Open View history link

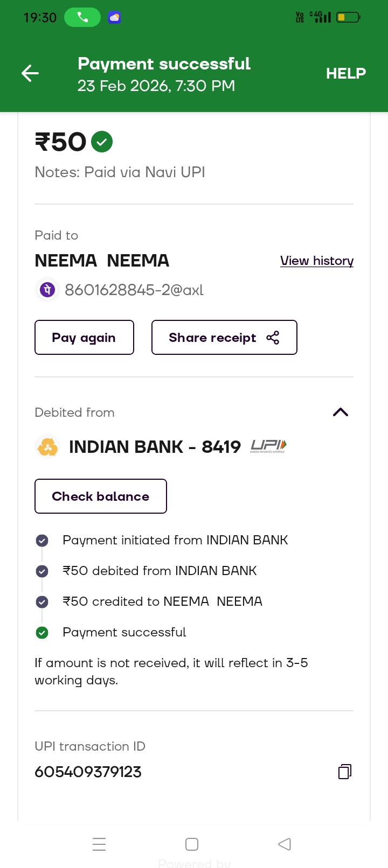point(317,261)
